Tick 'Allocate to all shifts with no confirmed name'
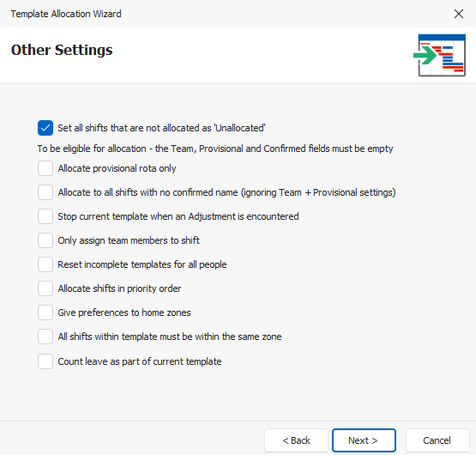Image resolution: width=476 pixels, height=455 pixels. [x=45, y=192]
